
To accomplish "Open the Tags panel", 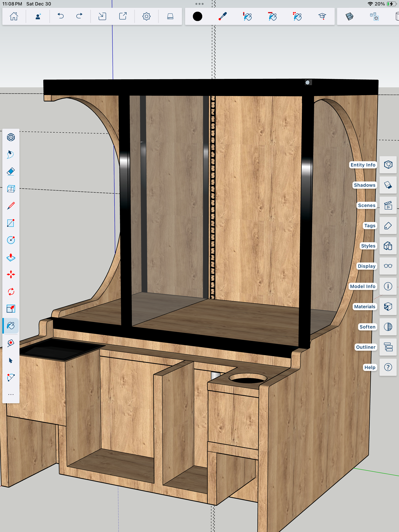I will coord(388,226).
